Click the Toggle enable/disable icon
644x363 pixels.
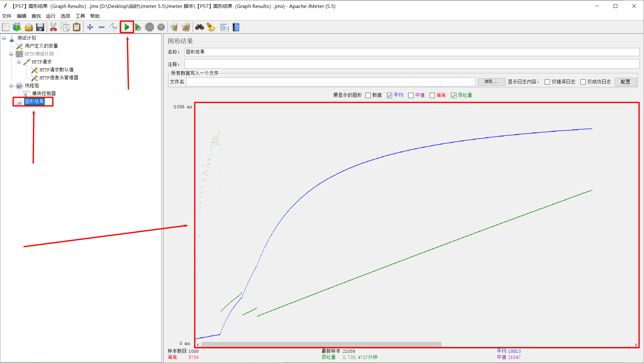coord(113,27)
